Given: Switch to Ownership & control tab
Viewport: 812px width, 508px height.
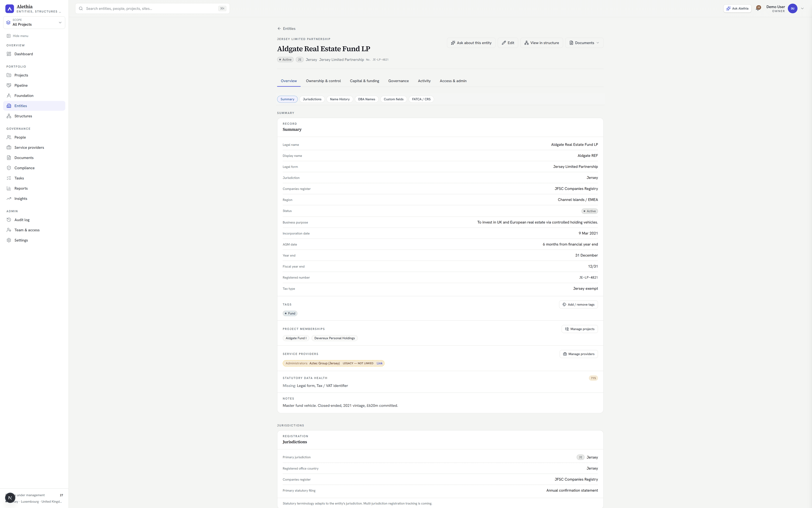Looking at the screenshot, I should pyautogui.click(x=324, y=81).
